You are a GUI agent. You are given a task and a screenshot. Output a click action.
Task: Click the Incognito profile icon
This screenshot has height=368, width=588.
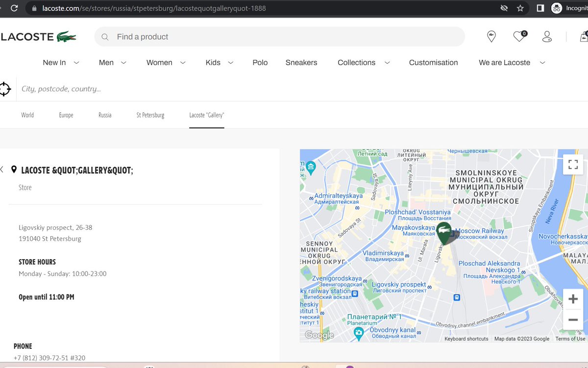click(556, 8)
